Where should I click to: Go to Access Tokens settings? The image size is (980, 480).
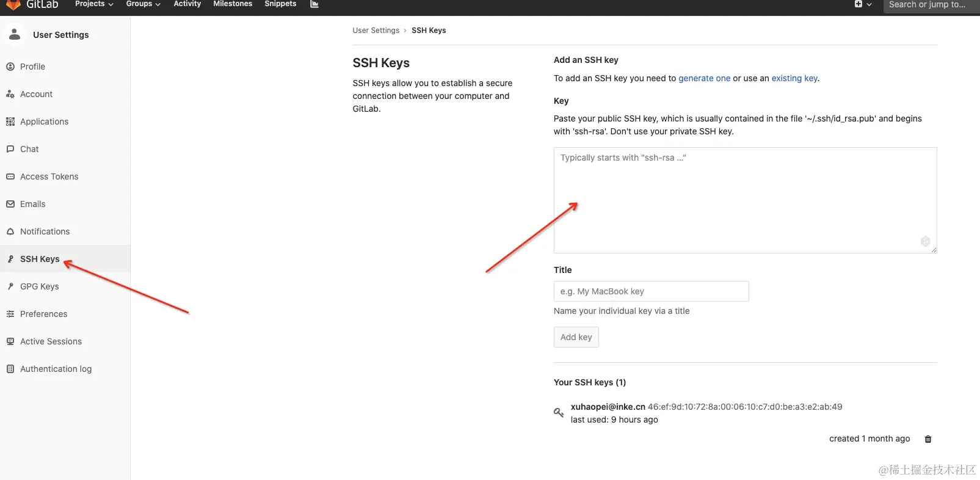pos(49,176)
